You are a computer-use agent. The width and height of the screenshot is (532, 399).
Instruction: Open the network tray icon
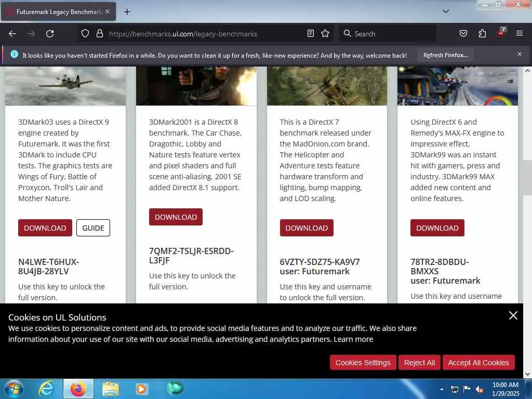click(454, 389)
